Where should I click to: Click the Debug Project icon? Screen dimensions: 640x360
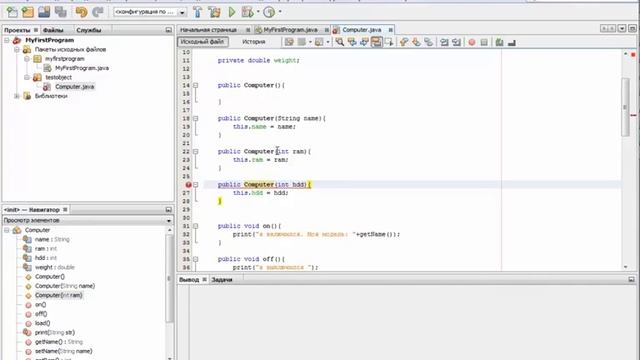point(247,12)
